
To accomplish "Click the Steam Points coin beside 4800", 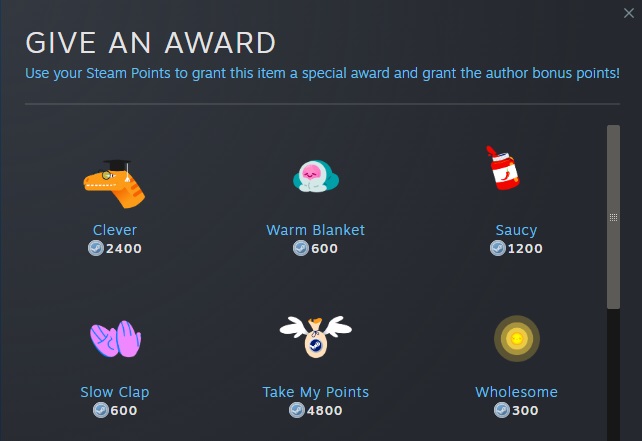I will 296,410.
